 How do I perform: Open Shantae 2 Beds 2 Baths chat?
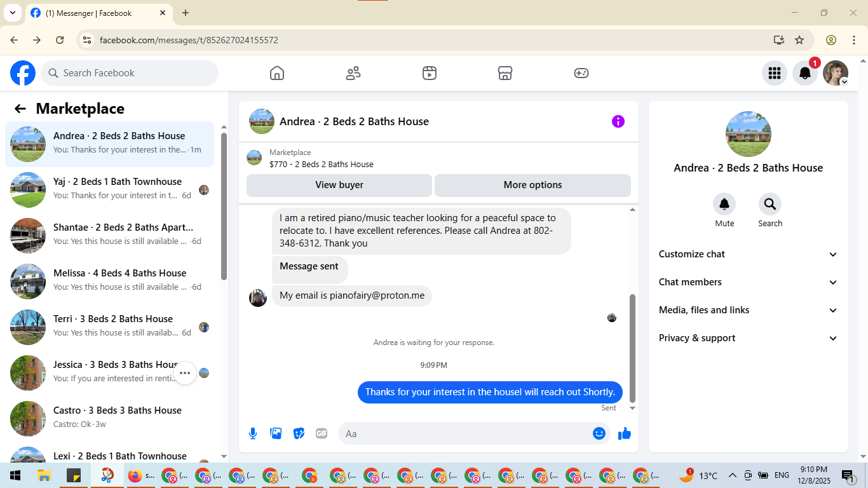110,236
